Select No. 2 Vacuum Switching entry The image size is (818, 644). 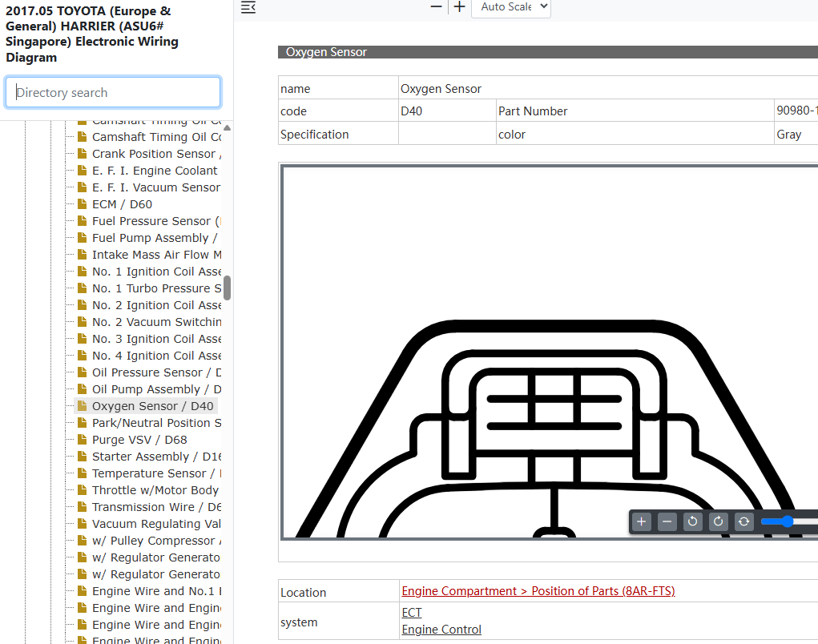[156, 322]
